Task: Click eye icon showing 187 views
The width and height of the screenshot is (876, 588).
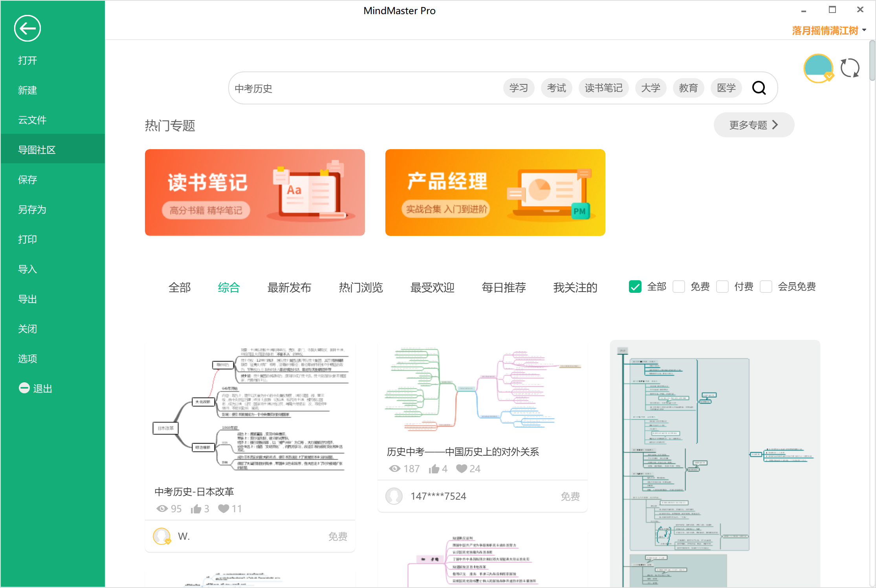Action: coord(394,469)
